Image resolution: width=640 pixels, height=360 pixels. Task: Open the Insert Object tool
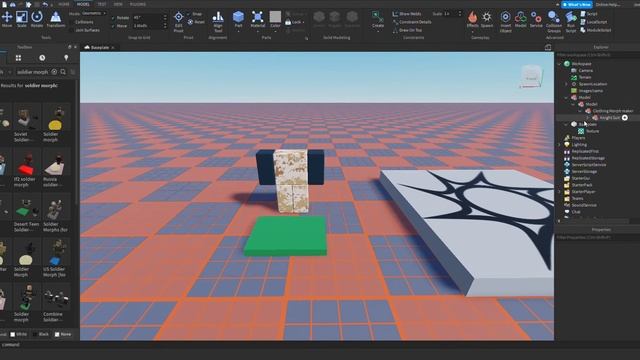[505, 21]
